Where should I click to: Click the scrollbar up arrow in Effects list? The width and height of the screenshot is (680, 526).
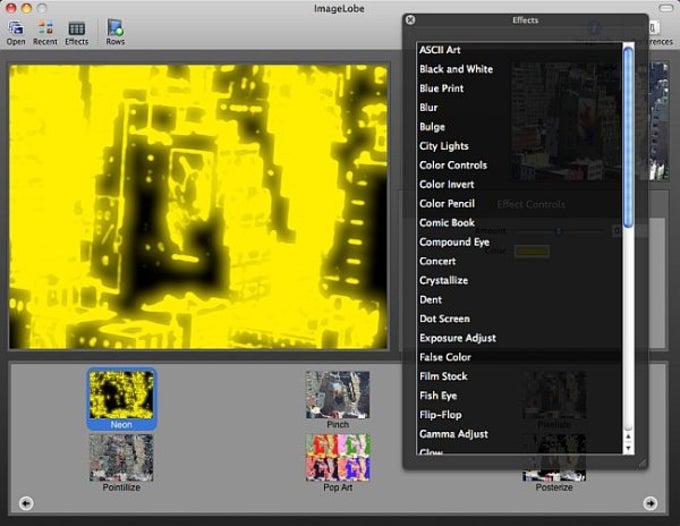[x=628, y=437]
